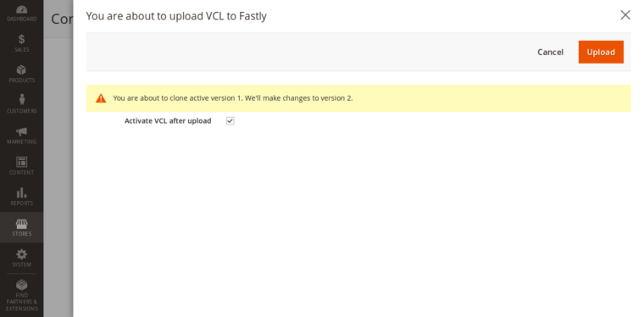Click the 'You are about to upload VCL' title
Viewport: 644px width, 317px height.
[176, 16]
